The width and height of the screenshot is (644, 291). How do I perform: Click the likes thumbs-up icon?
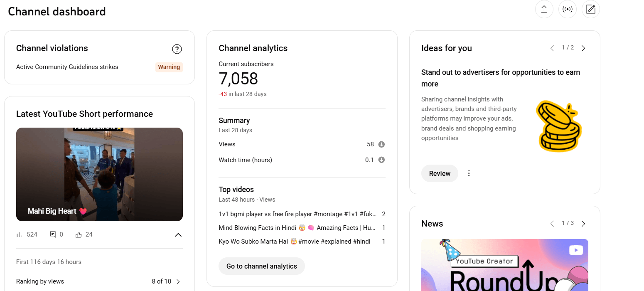[79, 234]
